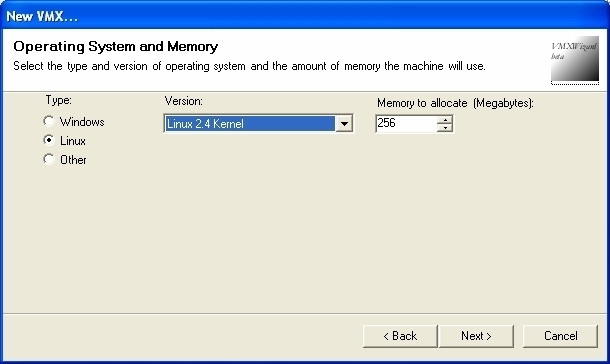Cancel the new VMX wizard
Viewport: 610px width, 364px height.
[560, 336]
